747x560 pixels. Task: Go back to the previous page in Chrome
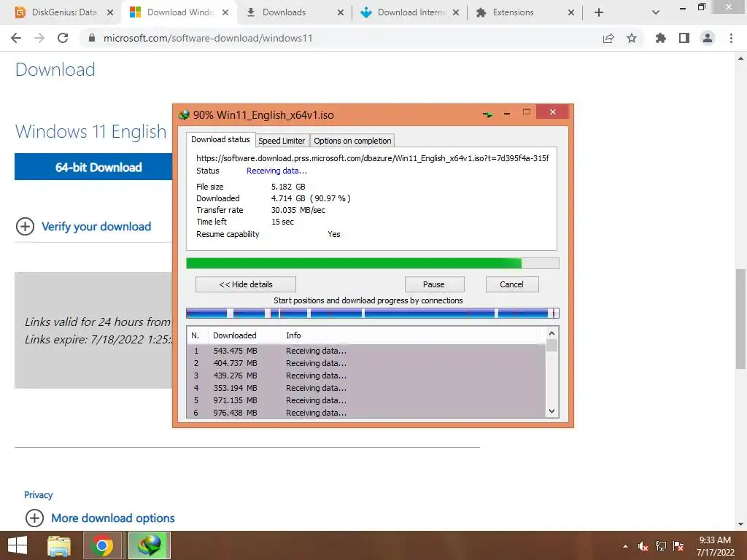[16, 38]
